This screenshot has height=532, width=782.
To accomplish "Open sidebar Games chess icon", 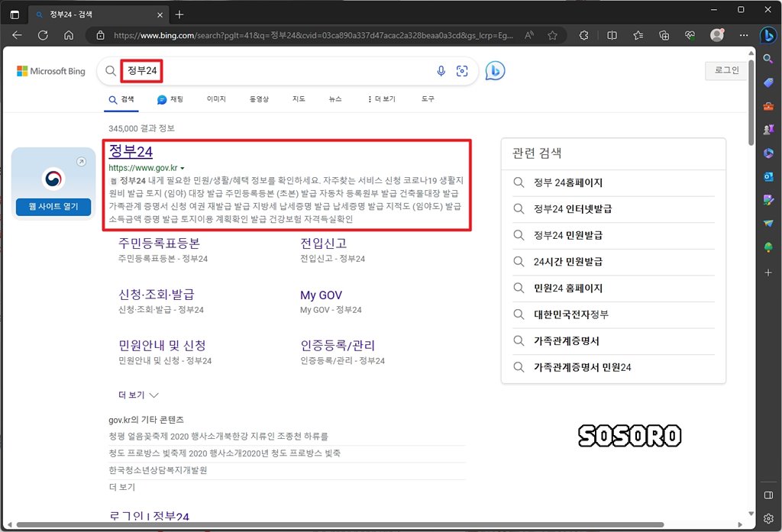I will coord(768,130).
